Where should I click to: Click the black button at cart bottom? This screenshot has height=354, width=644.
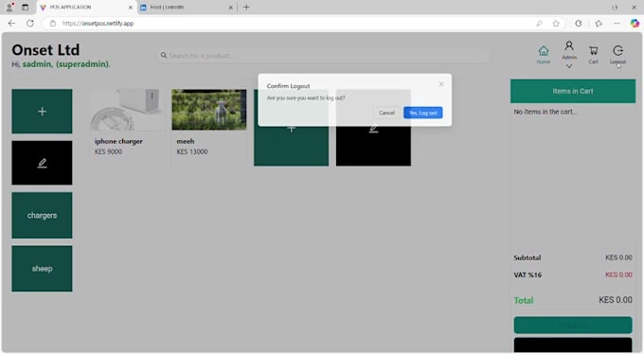573,345
